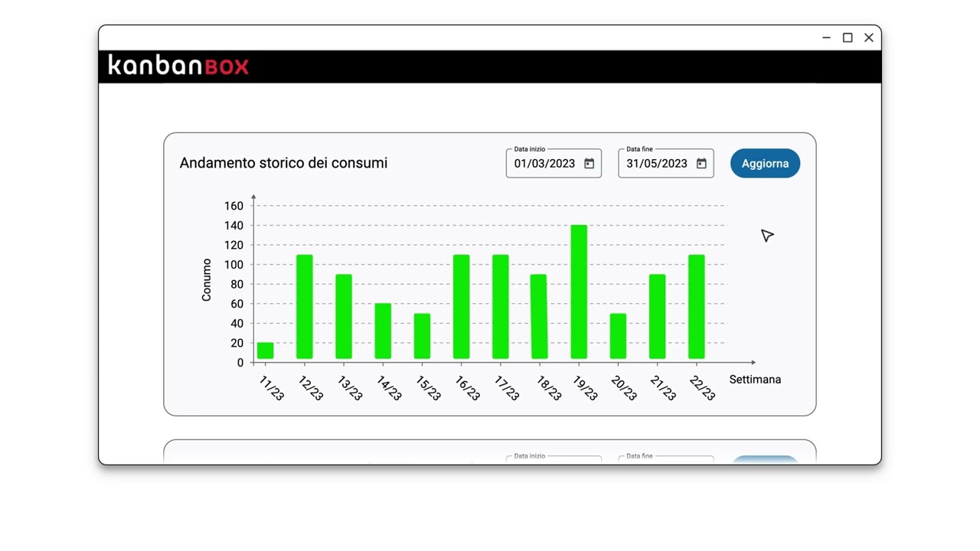Click the y-axis value '0'

click(240, 363)
